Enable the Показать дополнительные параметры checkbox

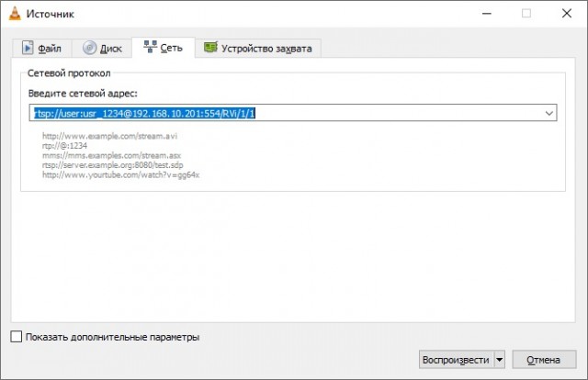16,337
